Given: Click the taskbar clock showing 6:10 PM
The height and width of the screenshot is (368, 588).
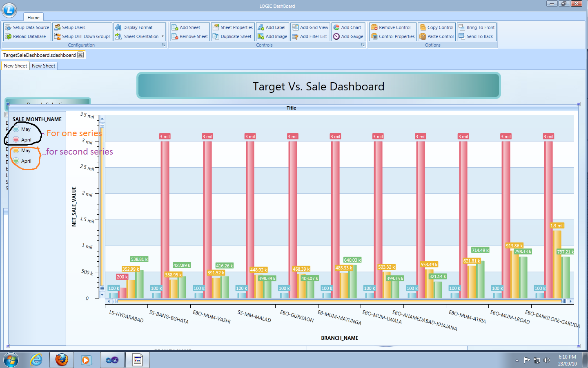Looking at the screenshot, I should (568, 360).
